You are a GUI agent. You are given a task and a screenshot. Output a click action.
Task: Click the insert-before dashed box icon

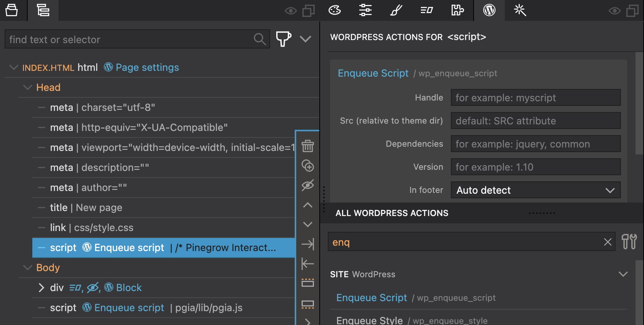307,283
